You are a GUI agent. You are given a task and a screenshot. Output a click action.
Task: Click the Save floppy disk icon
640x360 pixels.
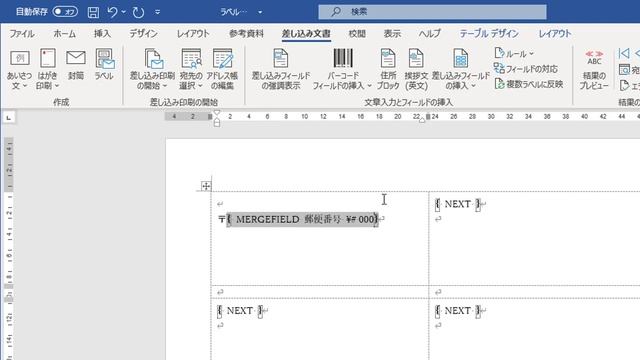click(x=93, y=12)
